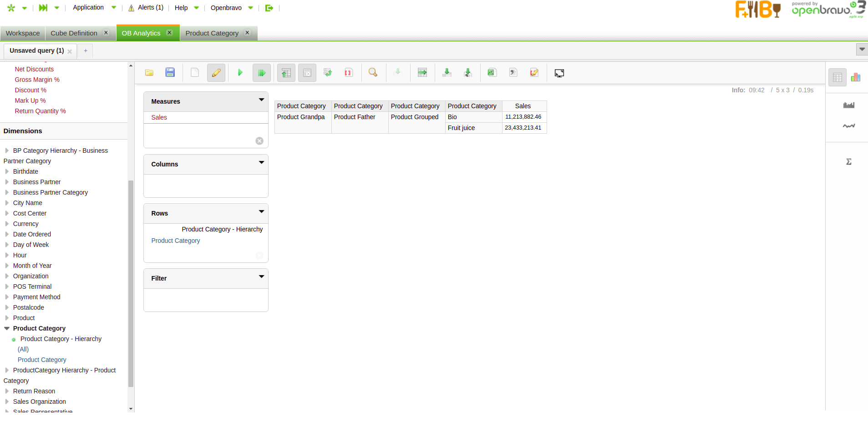
Task: Collapse the Product Category dimension tree
Action: point(7,328)
